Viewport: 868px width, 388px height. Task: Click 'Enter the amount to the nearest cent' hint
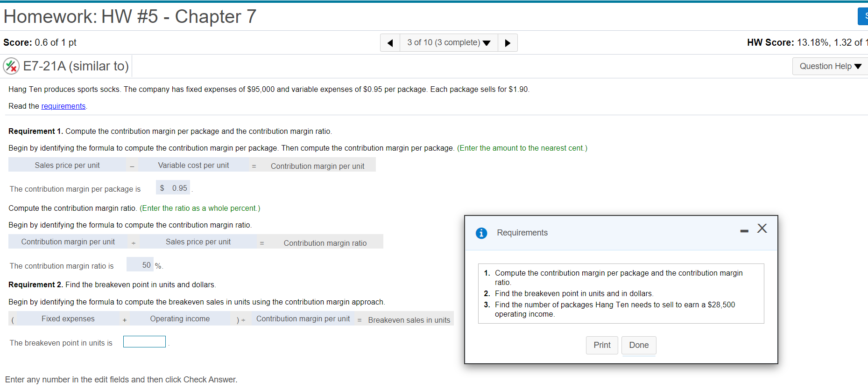pyautogui.click(x=522, y=148)
